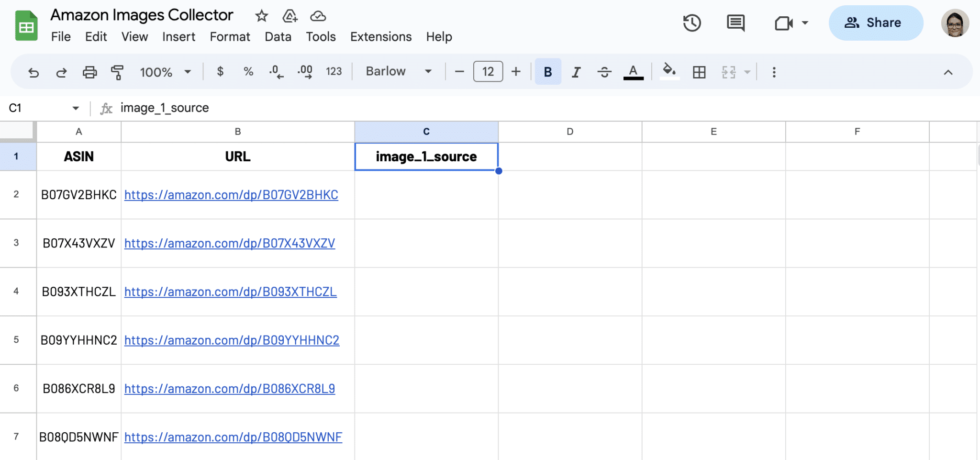
Task: Open the text color picker
Action: click(633, 72)
